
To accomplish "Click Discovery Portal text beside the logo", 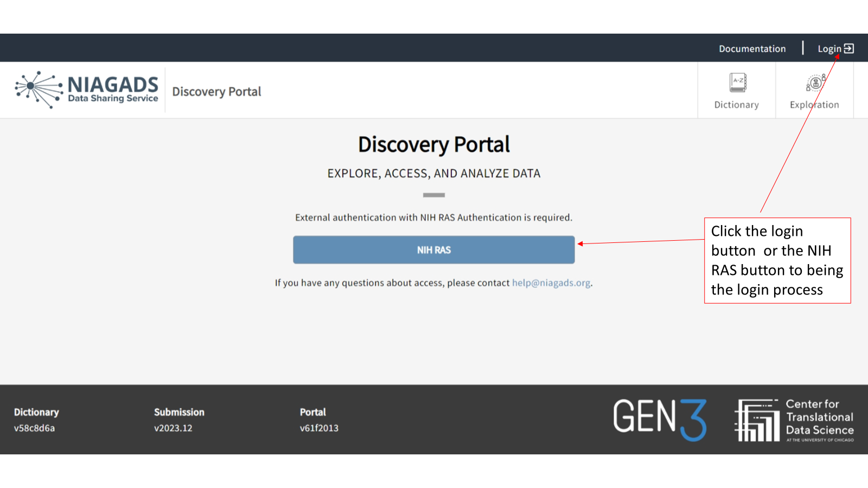I will pos(216,92).
